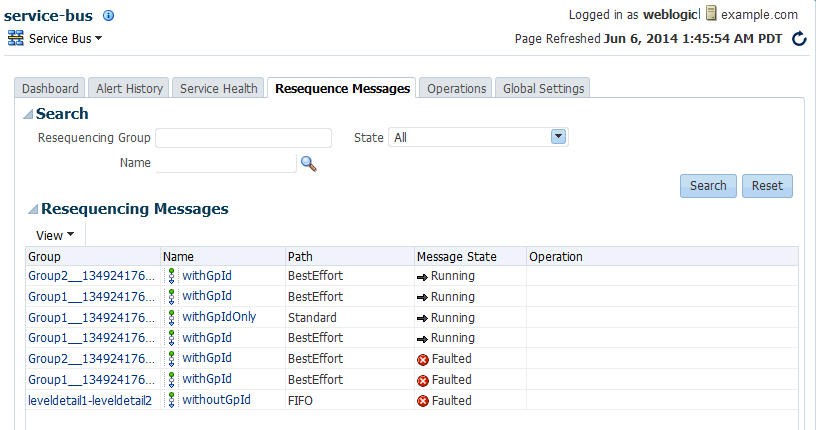Open Group1 link in second table row
Screen dimensions: 816x430
click(x=91, y=297)
